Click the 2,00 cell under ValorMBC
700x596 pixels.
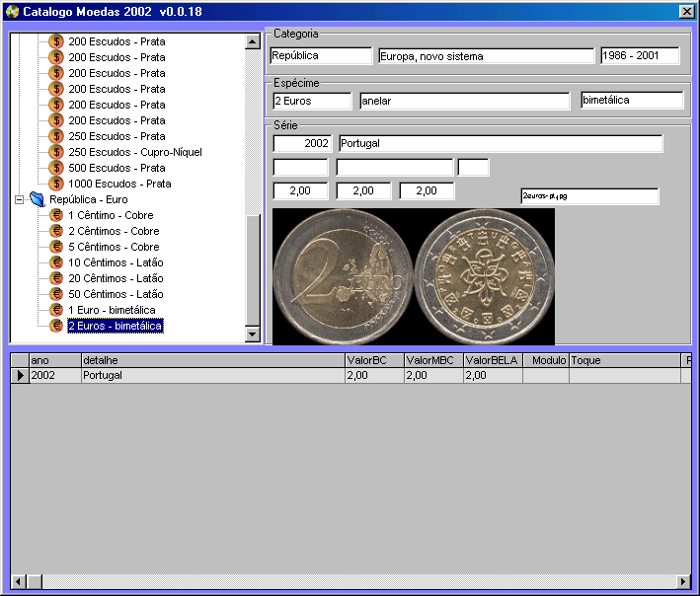pyautogui.click(x=434, y=376)
